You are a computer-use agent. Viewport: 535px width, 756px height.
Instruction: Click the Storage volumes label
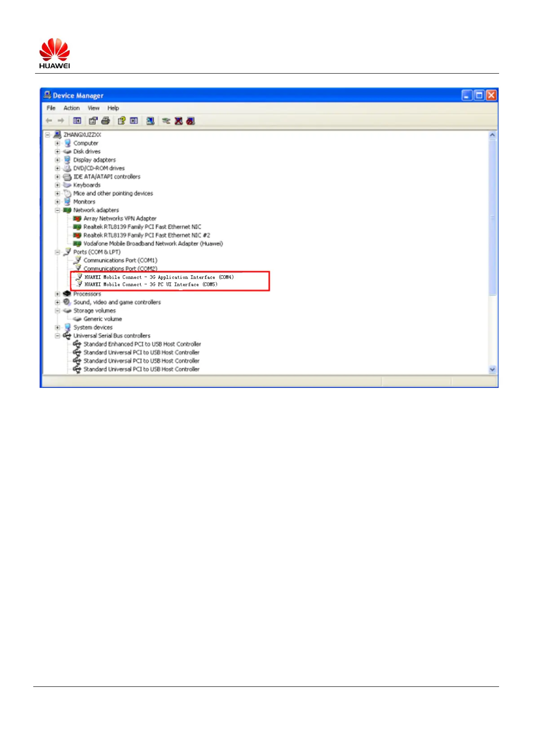[x=94, y=311]
